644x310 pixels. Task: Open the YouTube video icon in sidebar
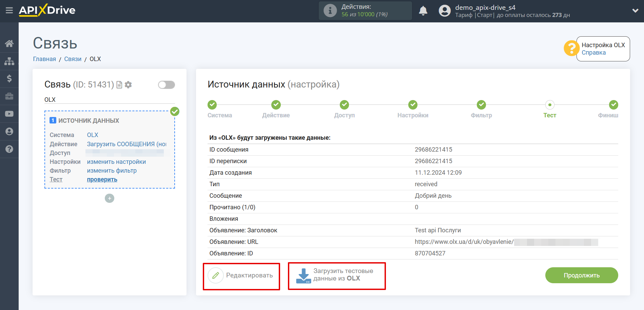[x=9, y=114]
